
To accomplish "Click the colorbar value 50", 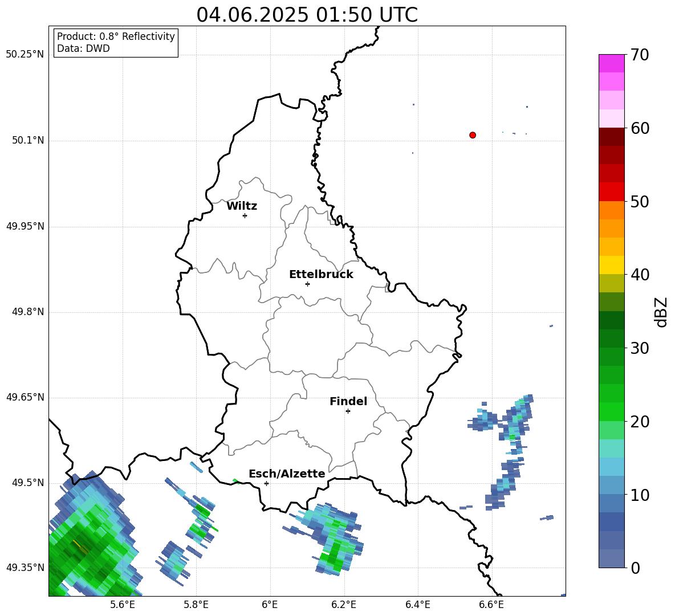I will (x=640, y=201).
